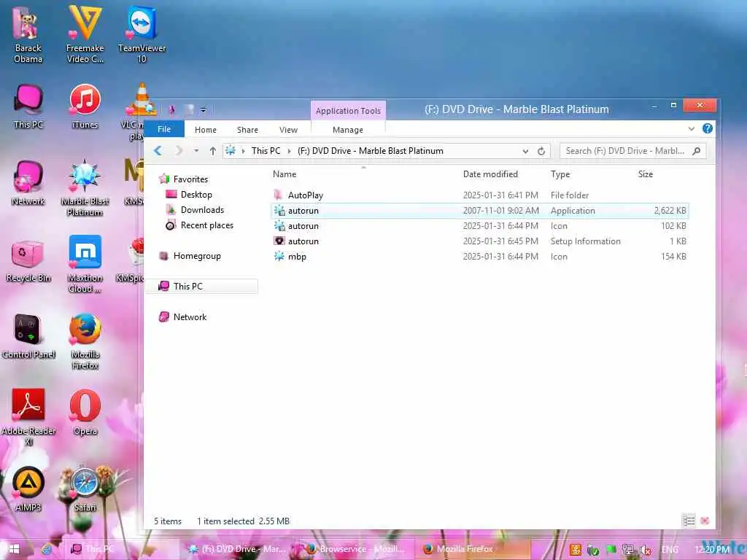This screenshot has width=747, height=560.
Task: Launch Safari from the desktop
Action: pyautogui.click(x=85, y=489)
